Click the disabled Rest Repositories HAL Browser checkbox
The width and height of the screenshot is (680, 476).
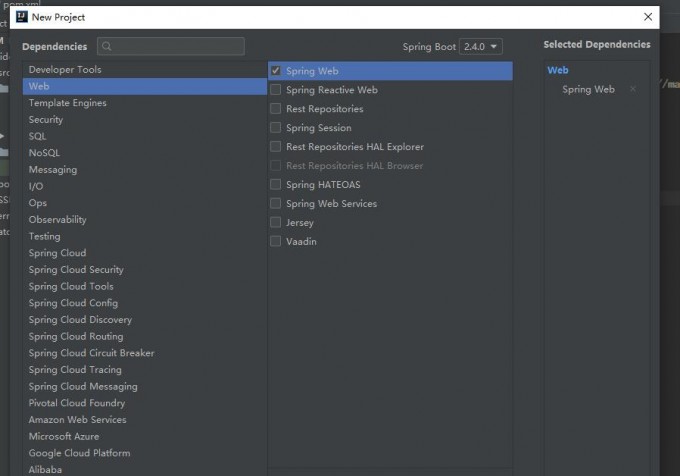[x=275, y=166]
